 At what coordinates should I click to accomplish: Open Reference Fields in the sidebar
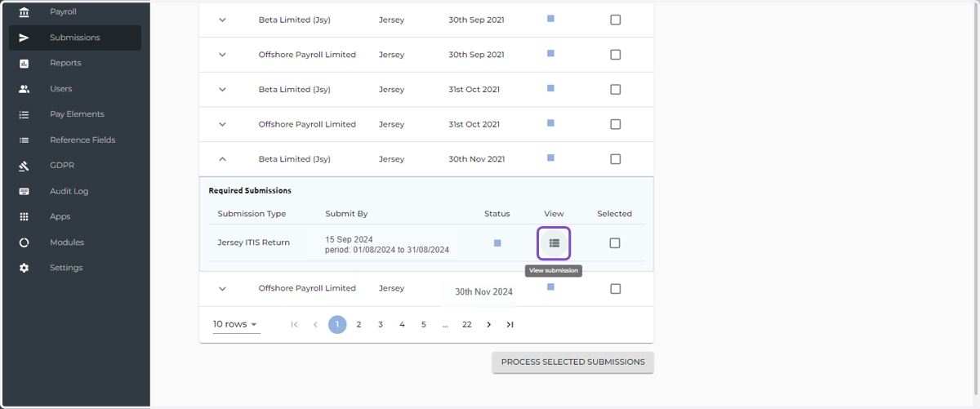75,140
